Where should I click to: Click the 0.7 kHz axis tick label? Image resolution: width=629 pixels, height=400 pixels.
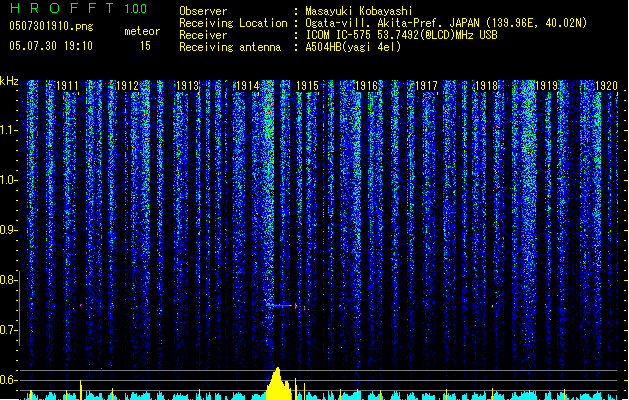point(8,330)
